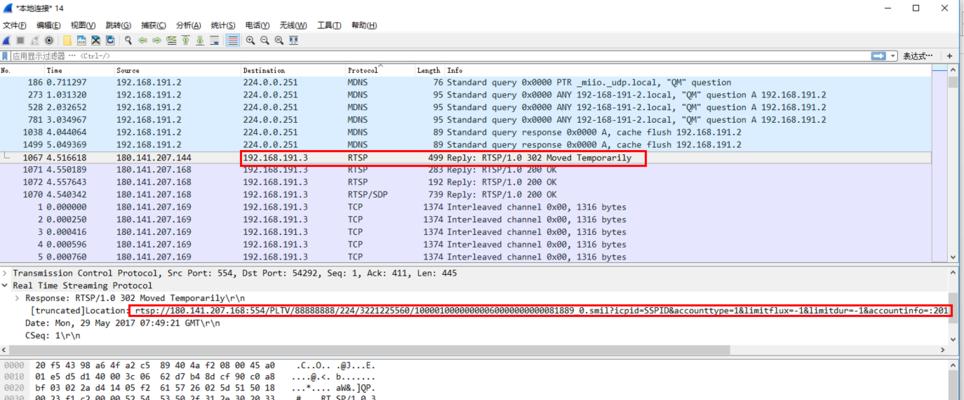Screen dimensions: 964x400
Task: Zoom out on the main window text
Action: (x=265, y=41)
